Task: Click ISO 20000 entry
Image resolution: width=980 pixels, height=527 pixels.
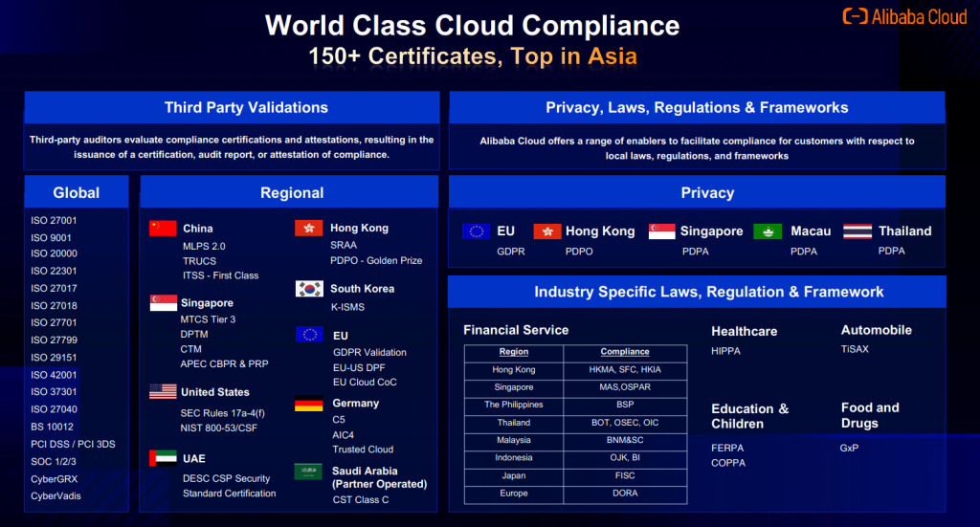Action: tap(54, 253)
